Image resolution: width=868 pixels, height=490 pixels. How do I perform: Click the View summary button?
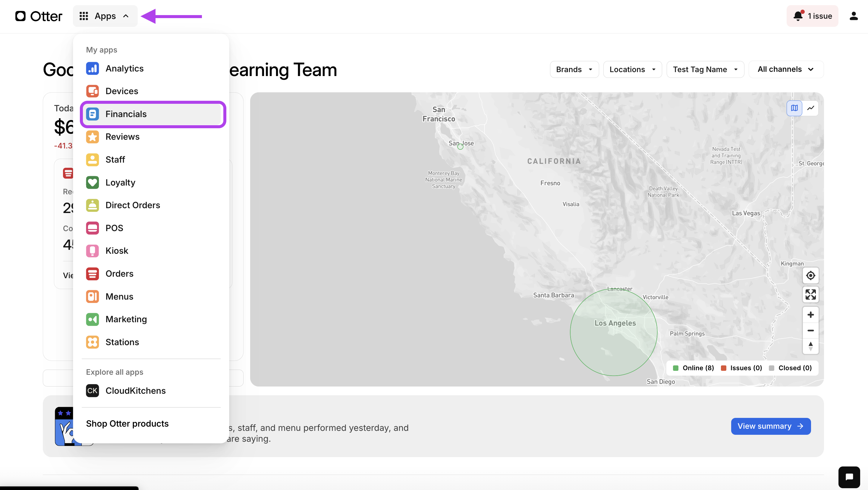[x=771, y=426]
